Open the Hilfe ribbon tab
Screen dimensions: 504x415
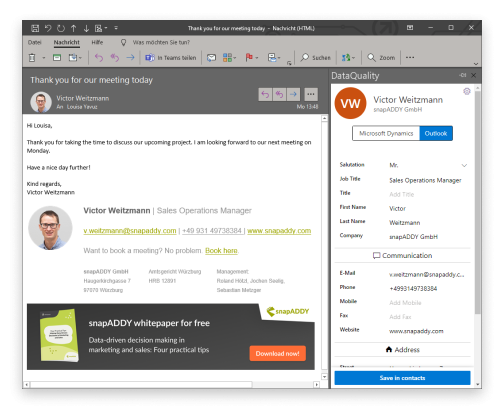[x=97, y=42]
